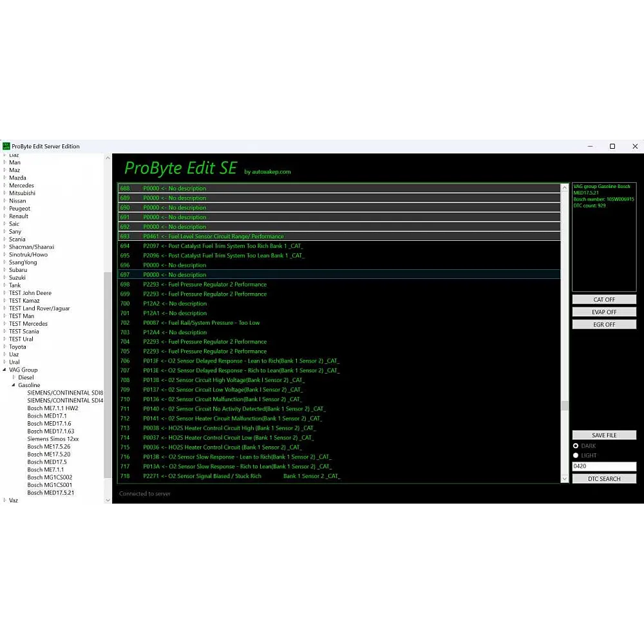644x644 pixels.
Task: Click the vehicle tree scroll-down arrow
Action: [x=108, y=500]
